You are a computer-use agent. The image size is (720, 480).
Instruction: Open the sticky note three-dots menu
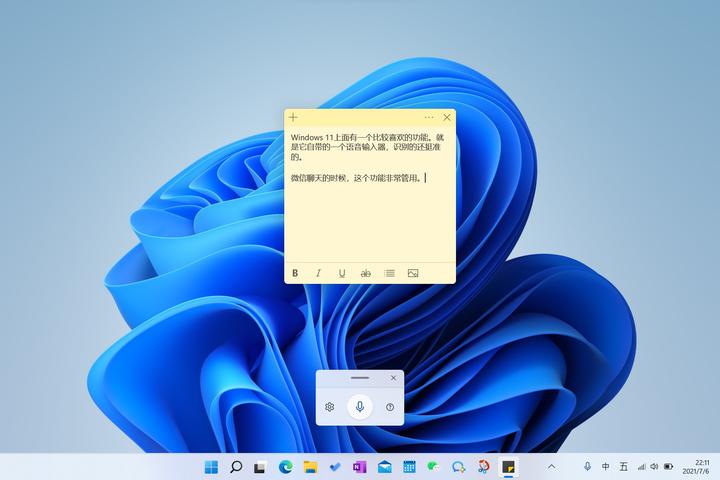pyautogui.click(x=429, y=118)
